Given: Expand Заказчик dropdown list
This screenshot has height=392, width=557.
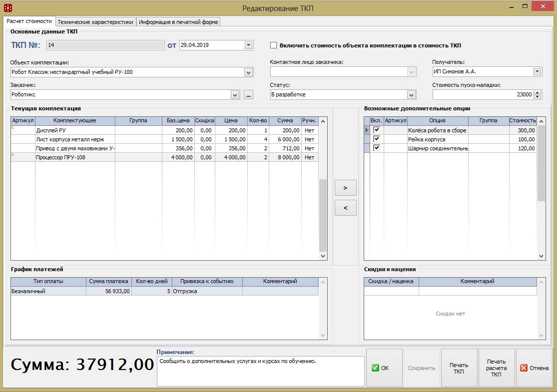Looking at the screenshot, I should 235,95.
